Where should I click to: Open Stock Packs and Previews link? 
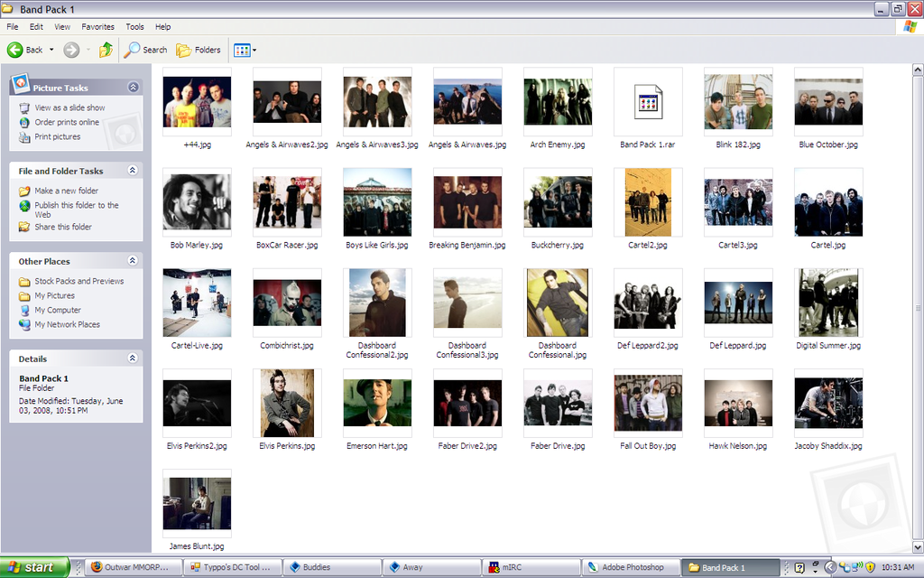79,282
